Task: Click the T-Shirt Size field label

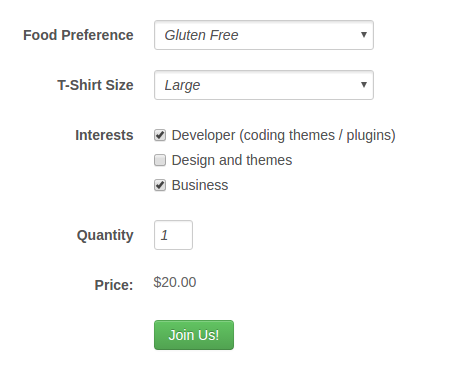Action: tap(95, 85)
